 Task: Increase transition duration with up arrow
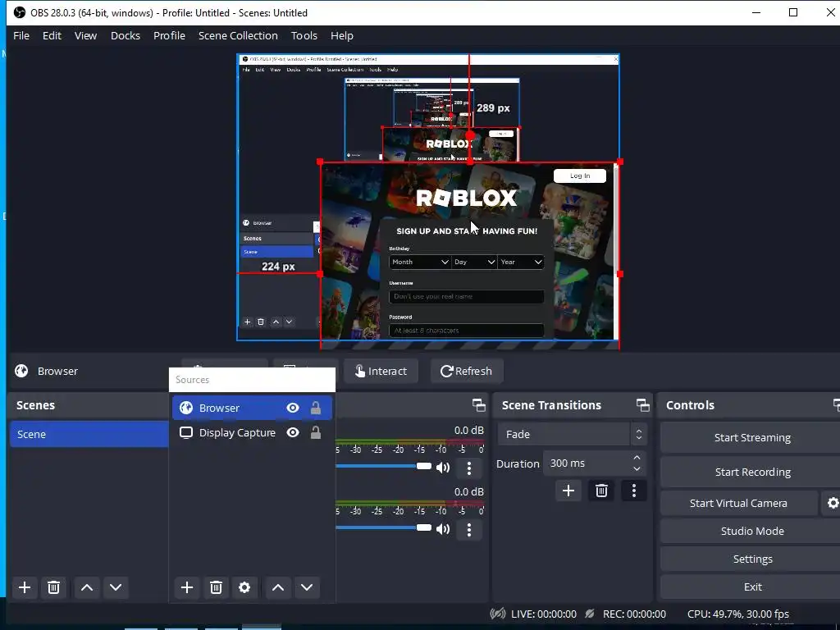pos(637,458)
